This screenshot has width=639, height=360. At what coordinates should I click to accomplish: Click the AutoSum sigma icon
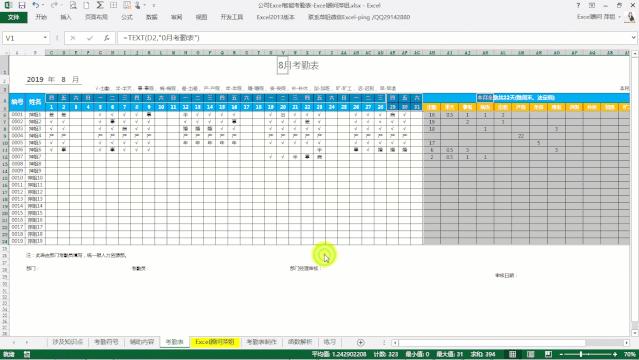point(100,5)
